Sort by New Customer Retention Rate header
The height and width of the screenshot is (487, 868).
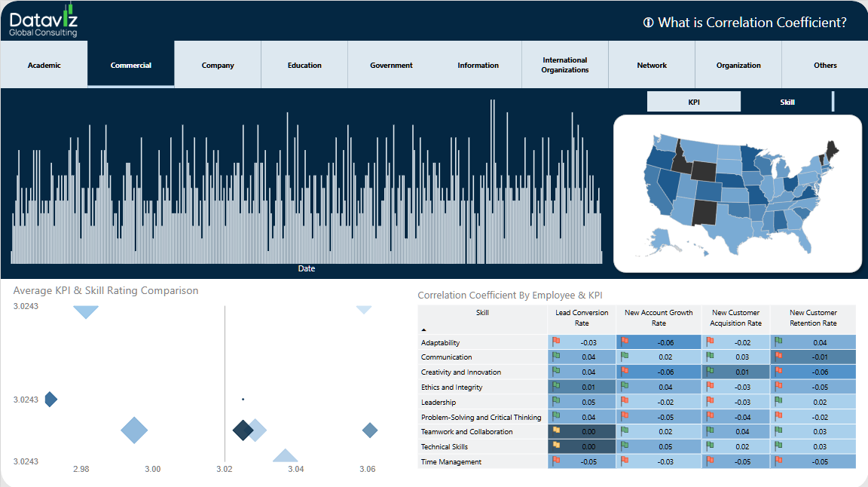[813, 317]
